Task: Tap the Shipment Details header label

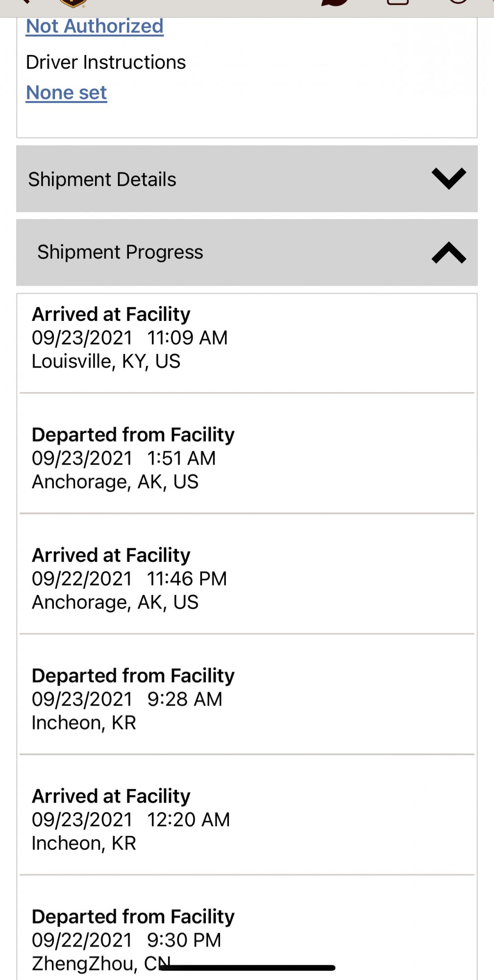Action: 102,179
